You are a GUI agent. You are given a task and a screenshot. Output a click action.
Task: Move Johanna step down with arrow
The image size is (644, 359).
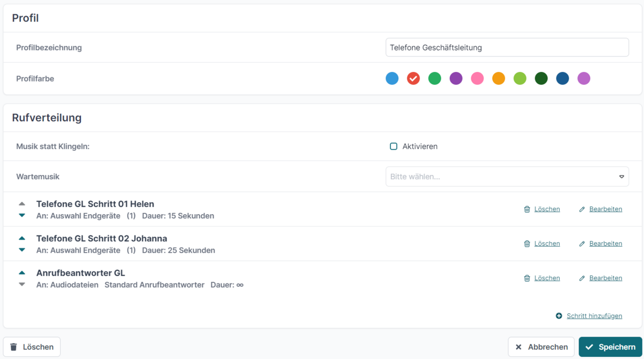[22, 250]
